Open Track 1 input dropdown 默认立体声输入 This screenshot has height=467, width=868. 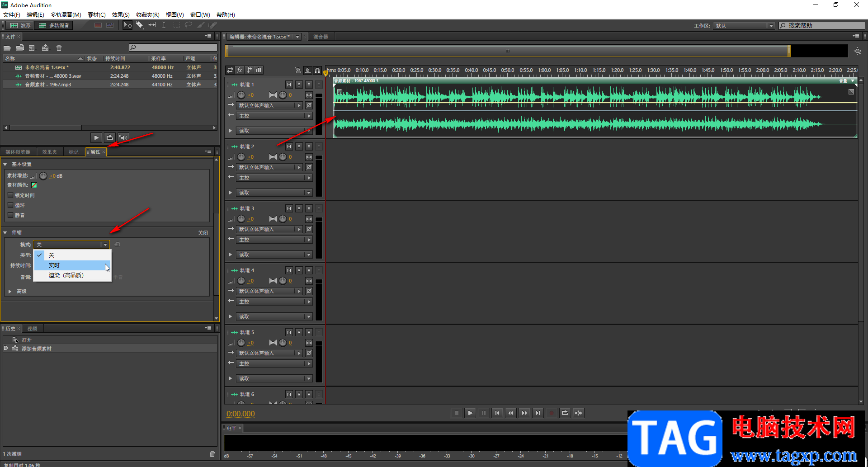pos(270,105)
